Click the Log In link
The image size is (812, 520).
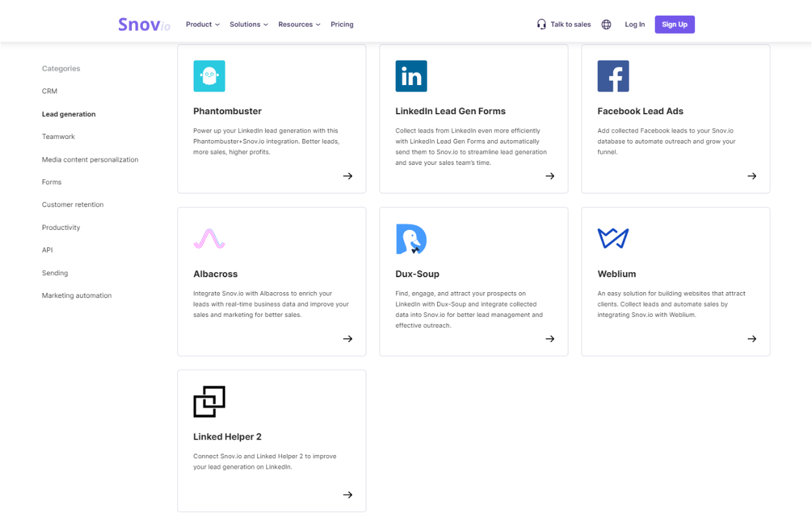[x=635, y=25]
